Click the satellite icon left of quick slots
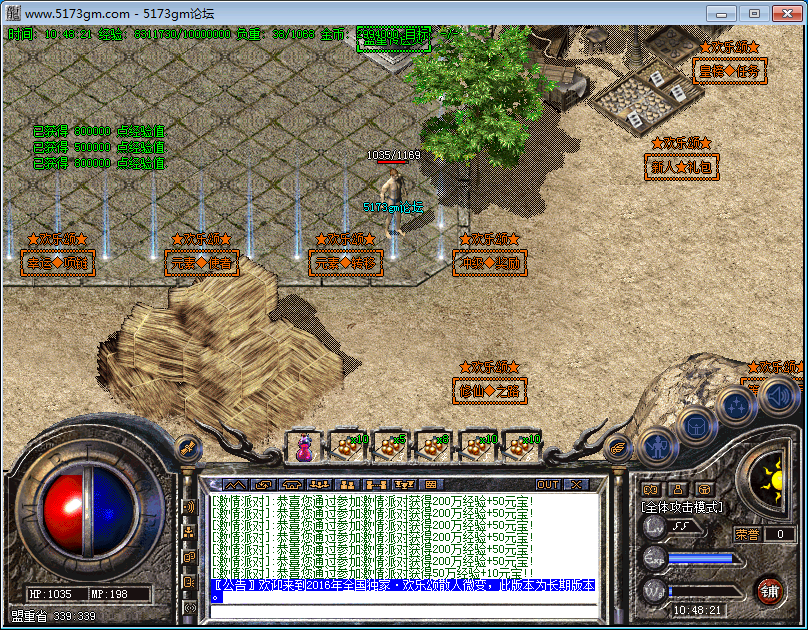808x630 pixels. tap(187, 447)
